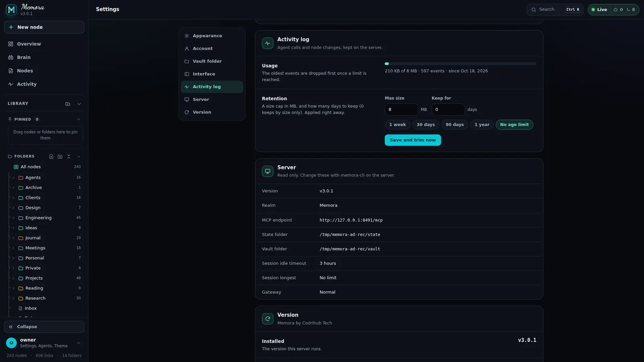The image size is (644, 362).
Task: Click the activity log usage bar
Action: point(460,64)
